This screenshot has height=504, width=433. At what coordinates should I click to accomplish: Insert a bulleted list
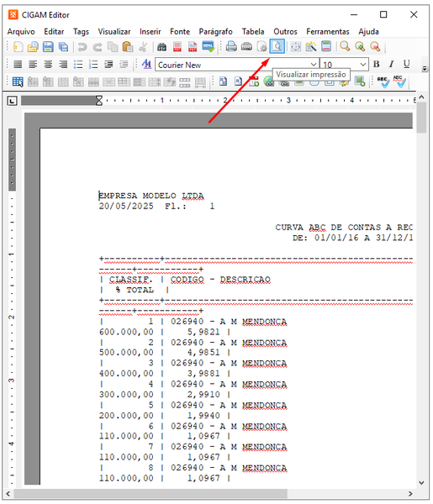click(x=78, y=65)
